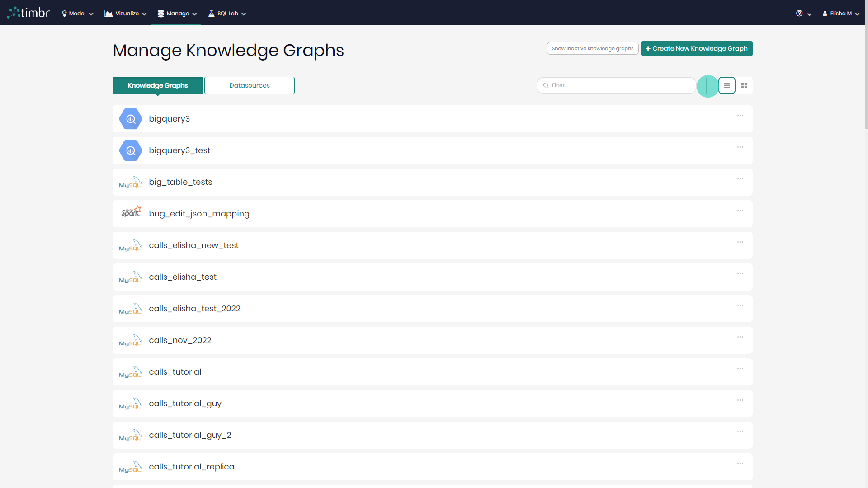Image resolution: width=868 pixels, height=488 pixels.
Task: Switch to grid view layout
Action: pyautogui.click(x=744, y=85)
